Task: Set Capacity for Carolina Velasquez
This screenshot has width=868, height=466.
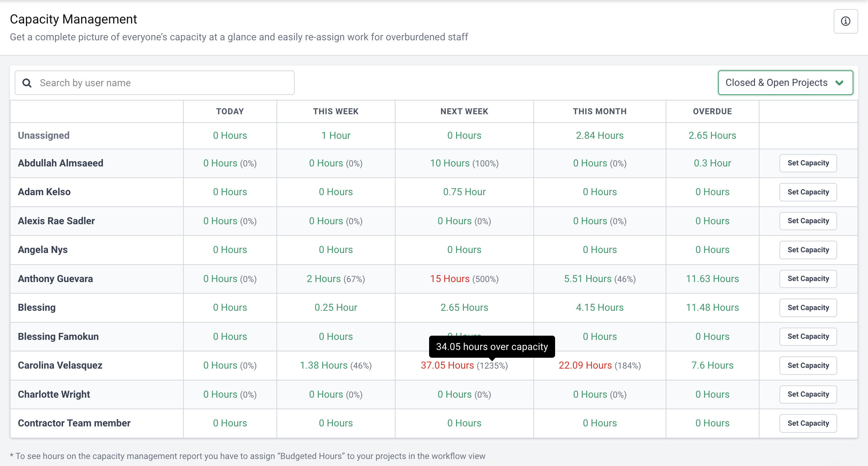Action: click(x=808, y=365)
